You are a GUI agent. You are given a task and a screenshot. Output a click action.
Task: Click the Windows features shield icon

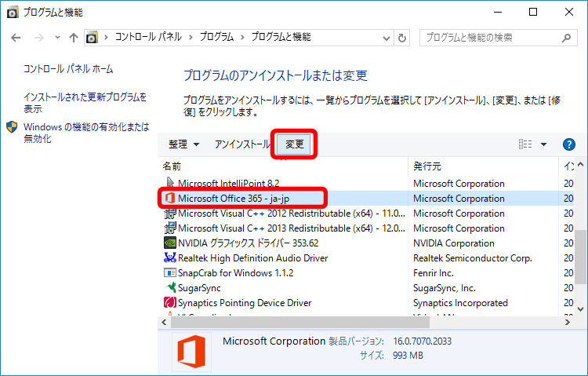point(12,127)
